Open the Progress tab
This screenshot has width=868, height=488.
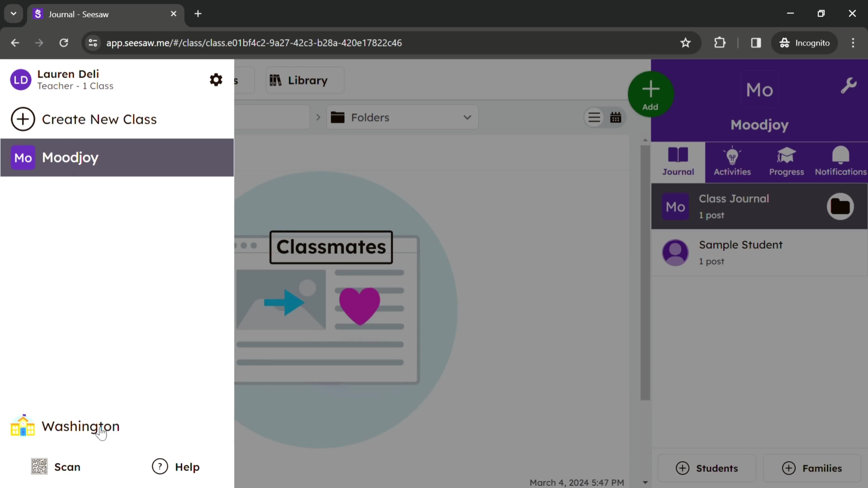[x=787, y=161]
